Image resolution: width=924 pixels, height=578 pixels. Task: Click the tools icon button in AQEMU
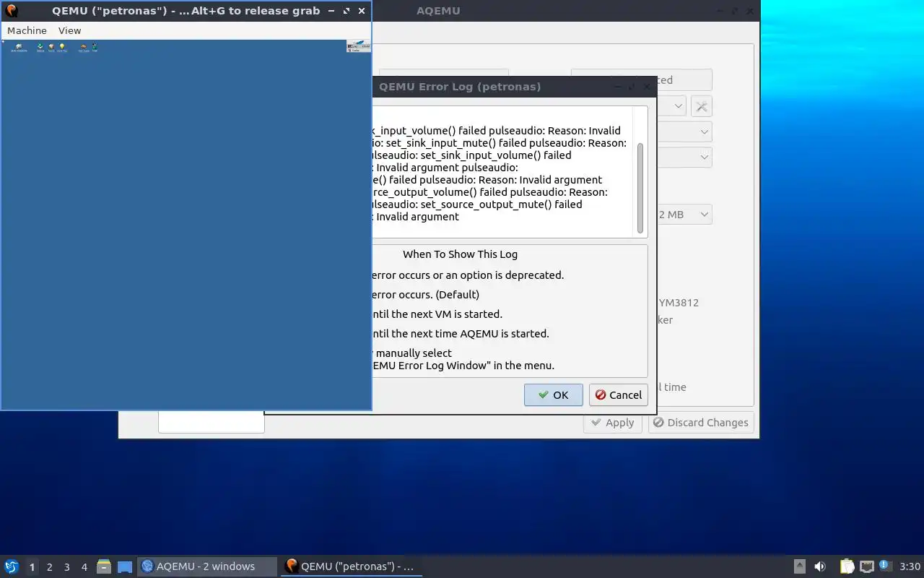701,106
